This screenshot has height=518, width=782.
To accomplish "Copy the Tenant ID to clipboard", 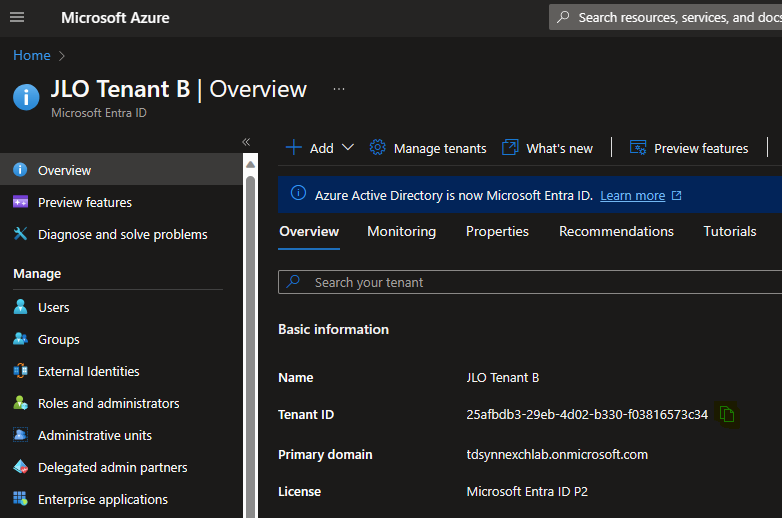I will (727, 414).
